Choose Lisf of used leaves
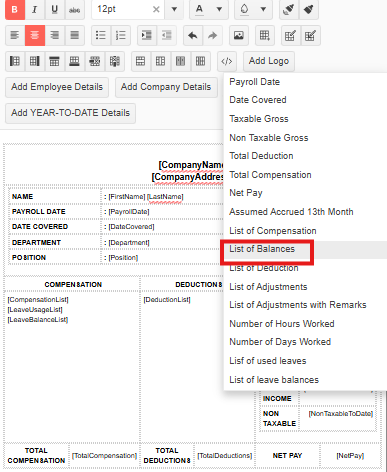This screenshot has height=472, width=387. point(268,361)
